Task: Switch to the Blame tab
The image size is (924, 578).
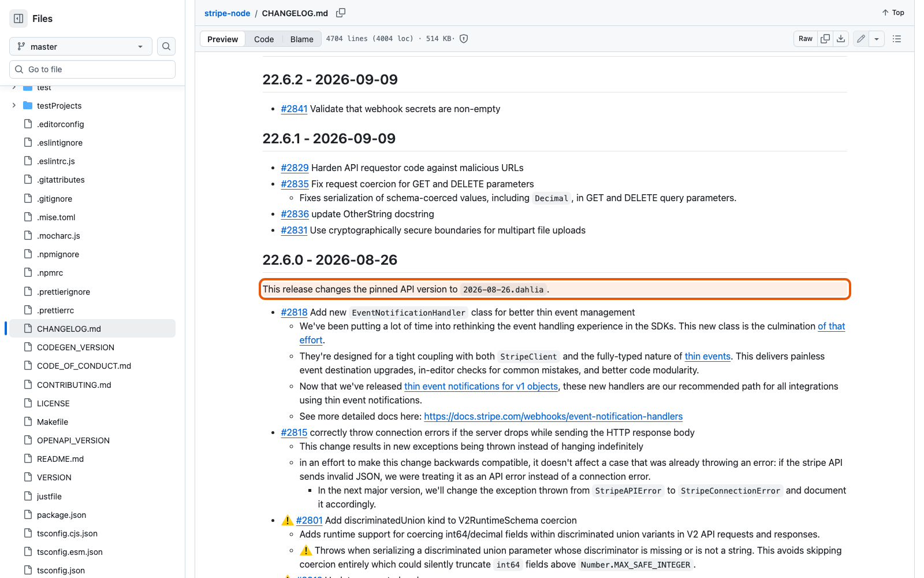Action: point(302,39)
